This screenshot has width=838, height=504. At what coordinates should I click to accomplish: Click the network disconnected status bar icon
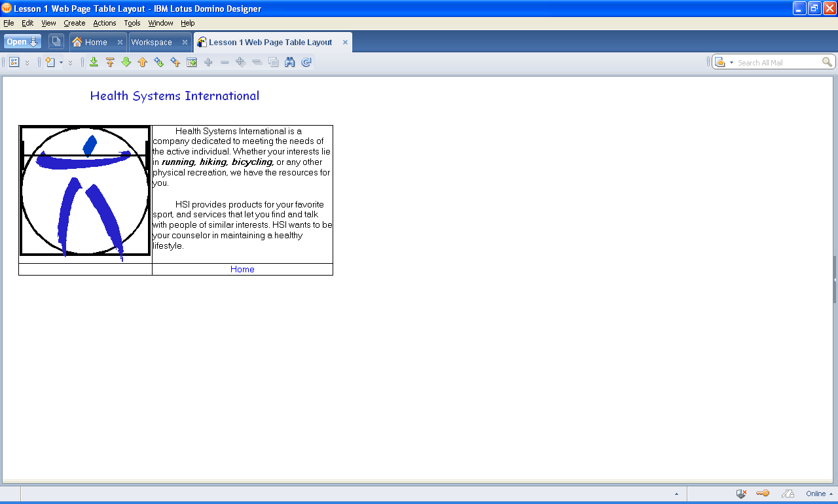(741, 494)
